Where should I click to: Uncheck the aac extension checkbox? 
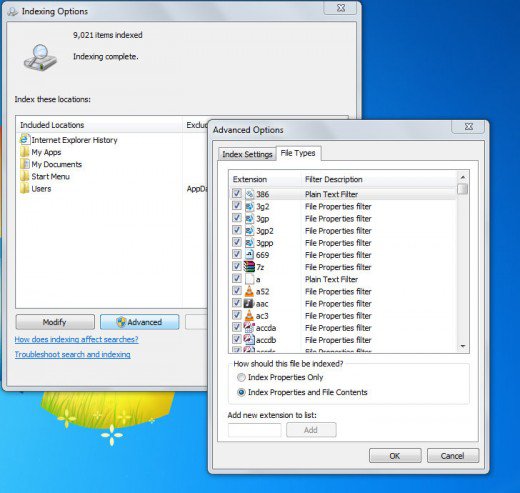(237, 303)
